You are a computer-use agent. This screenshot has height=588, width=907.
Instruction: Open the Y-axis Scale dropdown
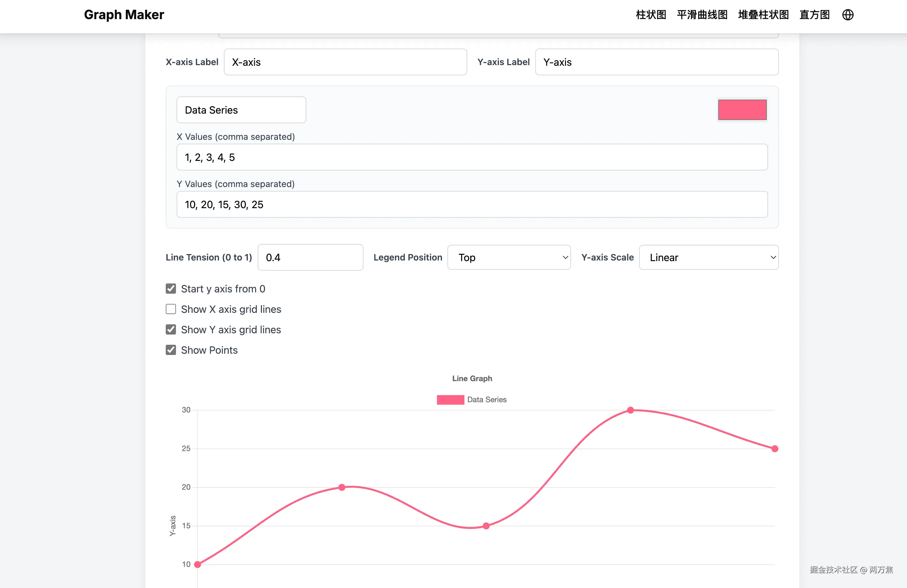[x=708, y=257]
